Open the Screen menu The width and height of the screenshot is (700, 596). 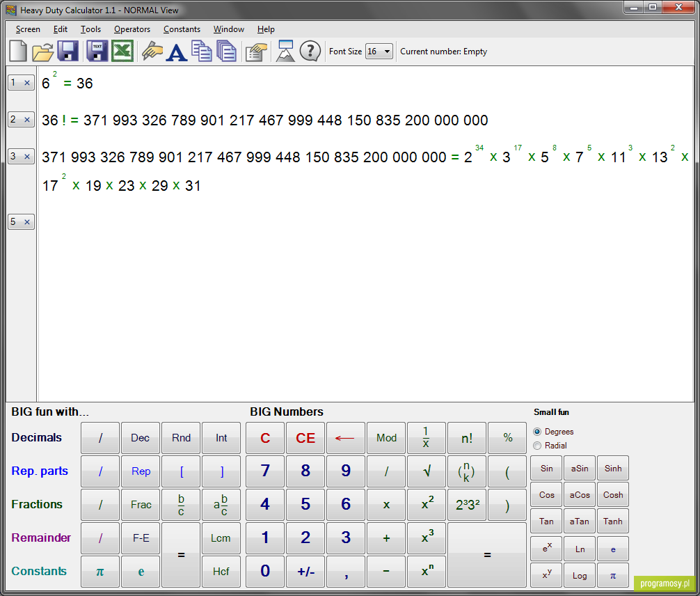click(x=28, y=29)
